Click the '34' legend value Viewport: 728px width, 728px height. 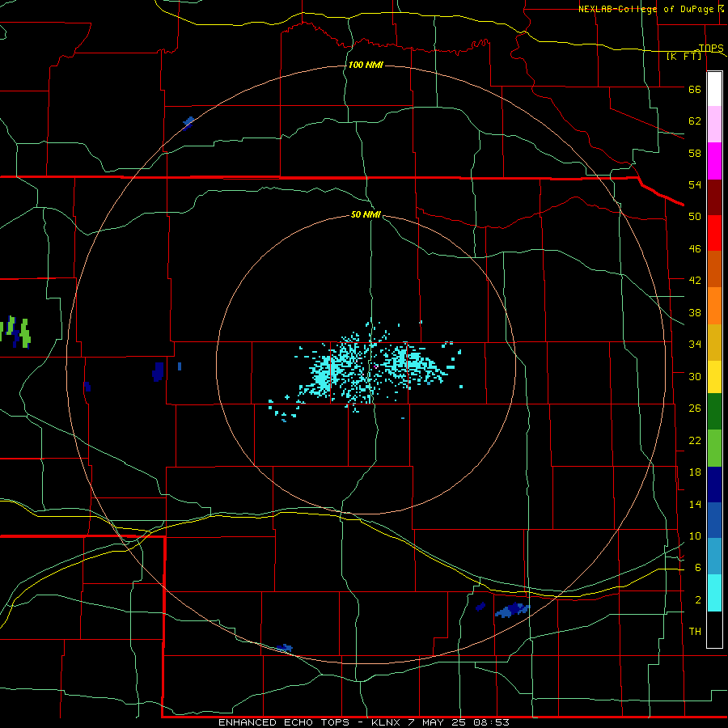coord(695,344)
